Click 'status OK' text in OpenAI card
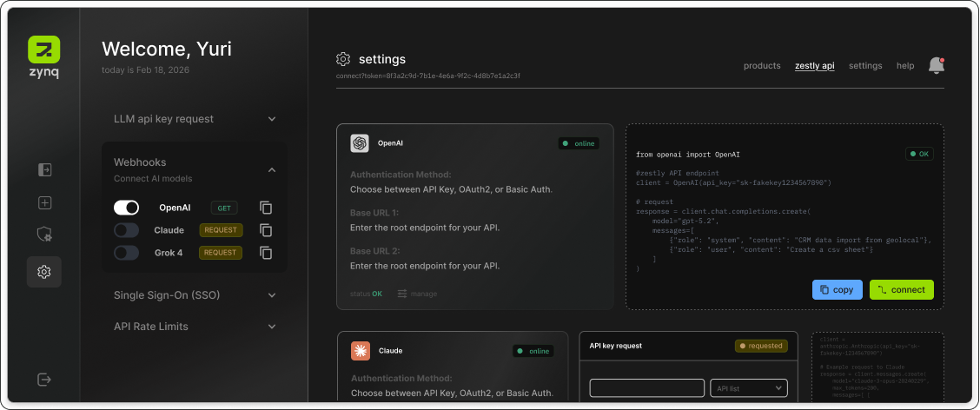 coord(367,294)
